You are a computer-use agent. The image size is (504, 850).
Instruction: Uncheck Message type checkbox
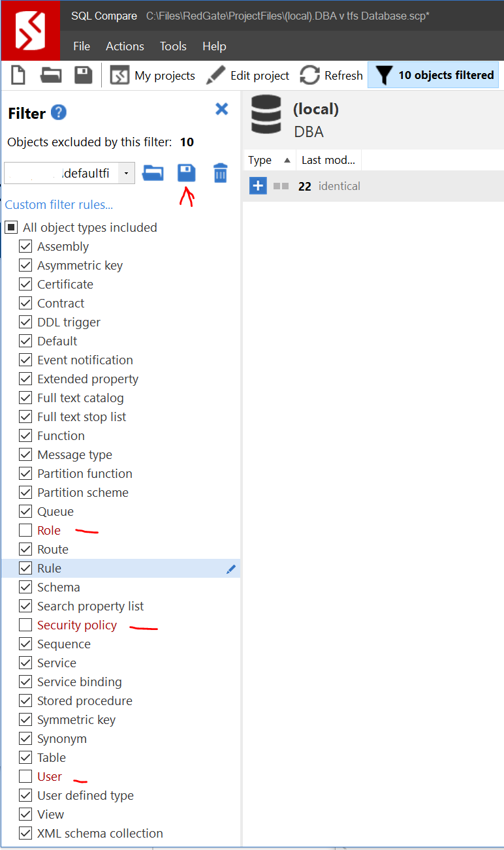click(25, 455)
